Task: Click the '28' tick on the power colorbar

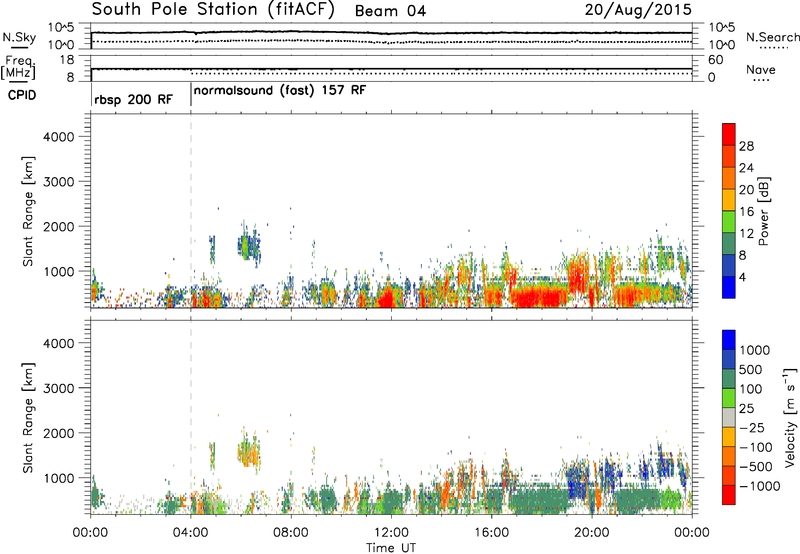Action: click(x=746, y=146)
